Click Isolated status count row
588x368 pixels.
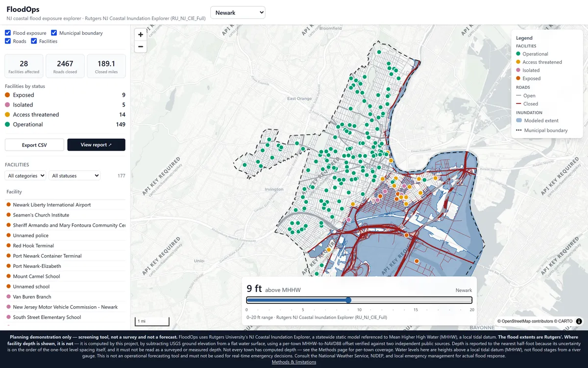(x=65, y=105)
